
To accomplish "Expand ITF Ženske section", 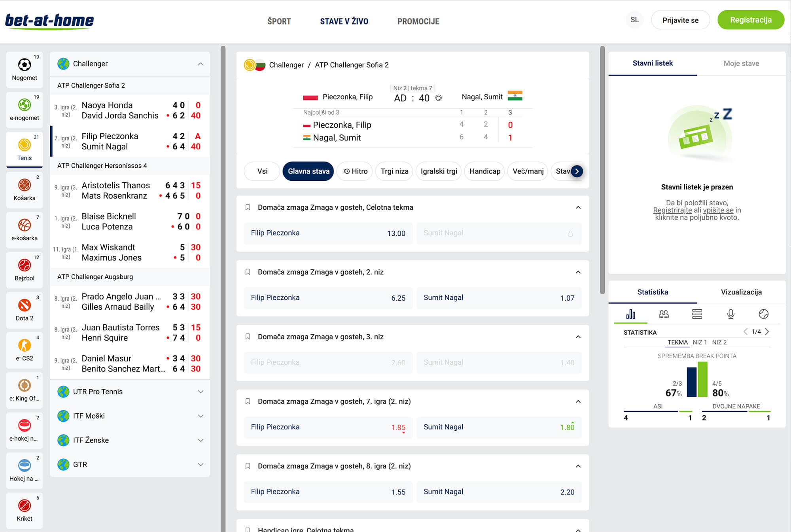I will tap(201, 440).
